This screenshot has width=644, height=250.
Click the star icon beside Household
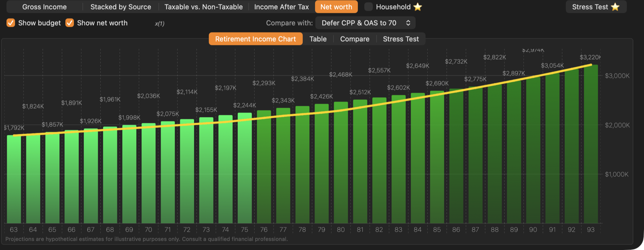point(418,7)
